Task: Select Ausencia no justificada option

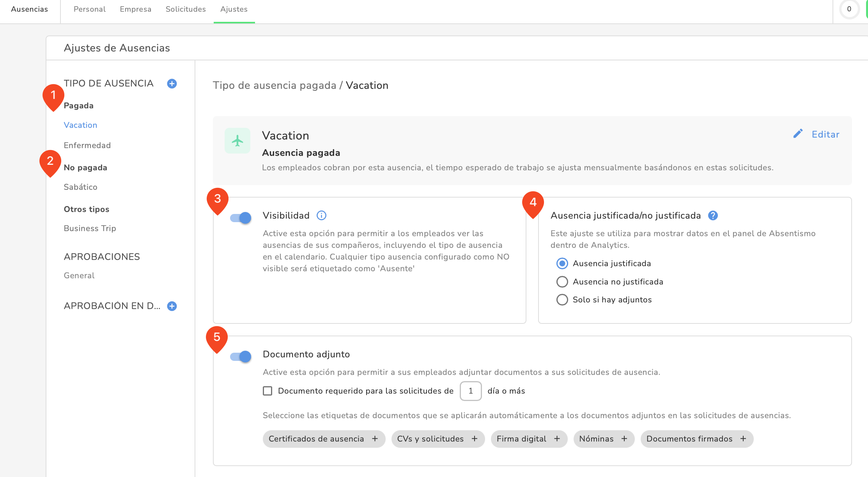Action: click(x=562, y=282)
